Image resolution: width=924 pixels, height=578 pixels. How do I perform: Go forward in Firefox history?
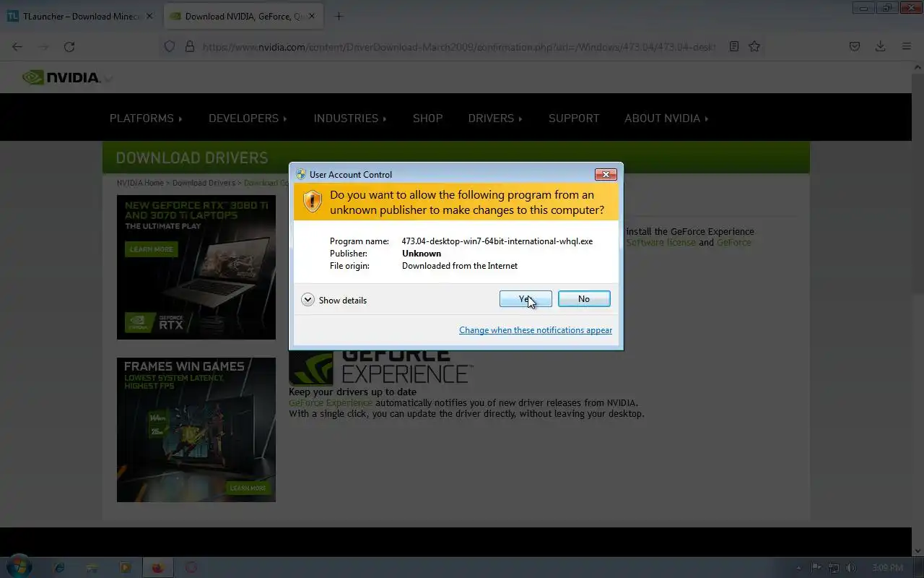(43, 46)
